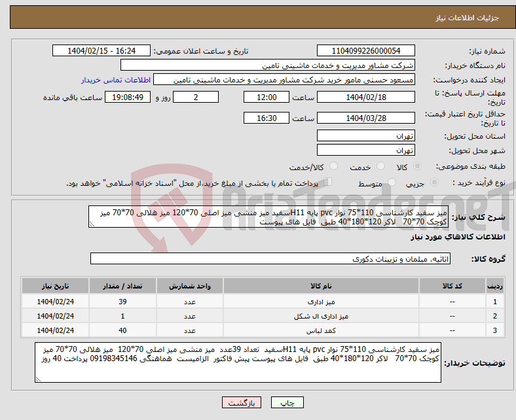Click the ردیف column header

(495, 286)
